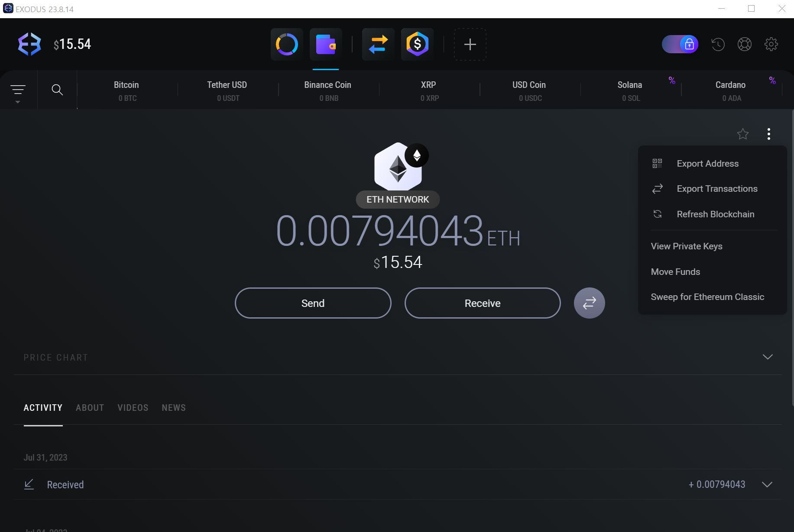Select the Cardano asset tab
This screenshot has width=794, height=532.
(731, 90)
